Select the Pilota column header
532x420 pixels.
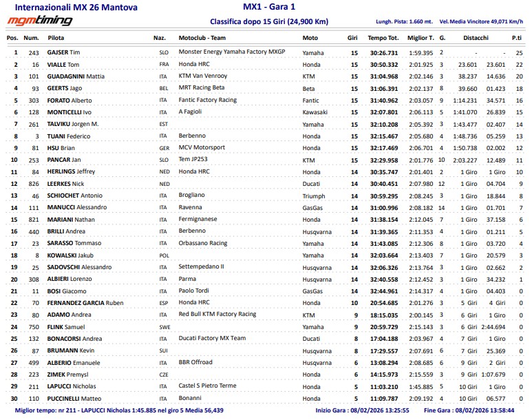(56, 38)
